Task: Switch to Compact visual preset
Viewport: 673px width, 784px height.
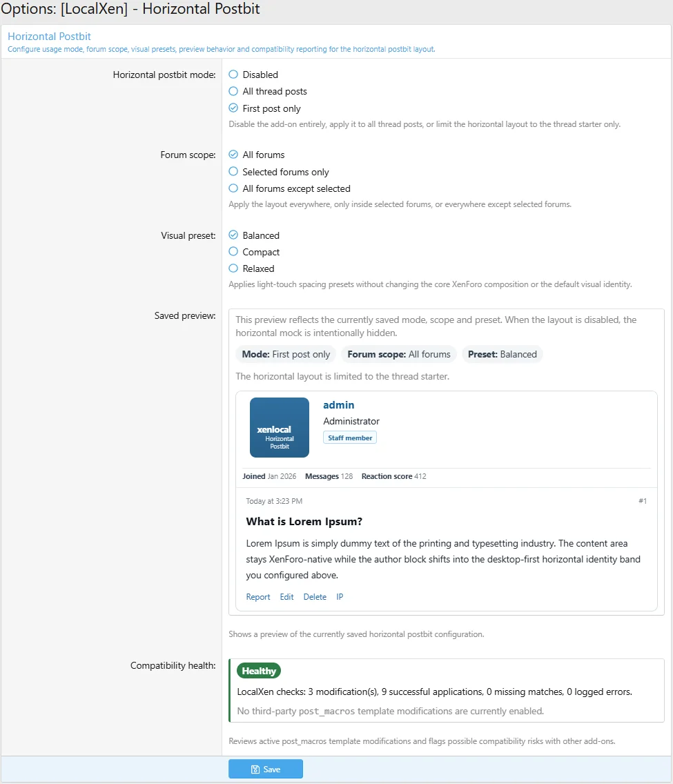Action: click(x=233, y=252)
